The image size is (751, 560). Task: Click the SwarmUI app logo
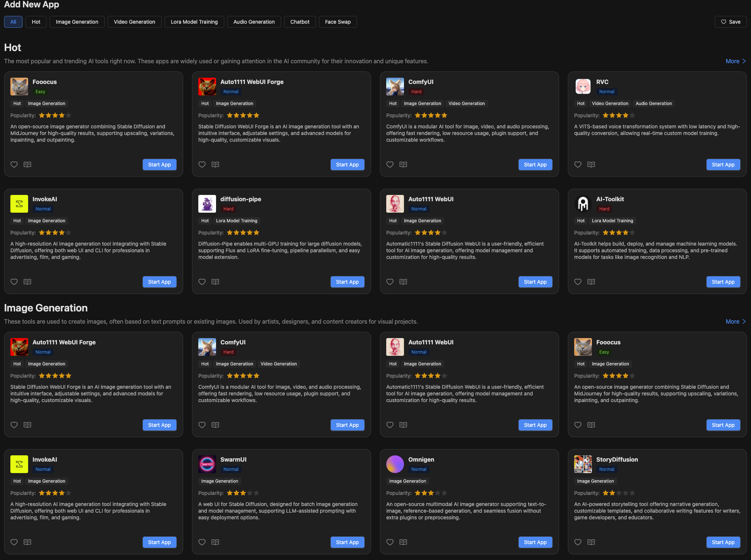pyautogui.click(x=207, y=464)
